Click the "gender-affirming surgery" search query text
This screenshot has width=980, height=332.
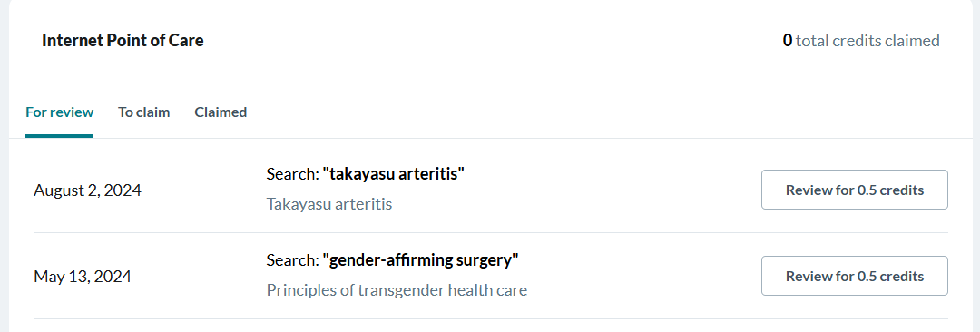point(421,260)
